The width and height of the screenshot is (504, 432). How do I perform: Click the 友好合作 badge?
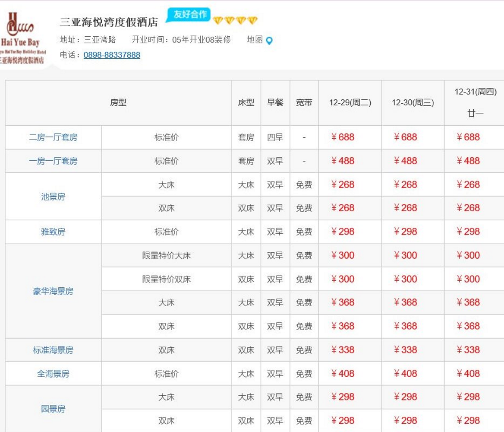pyautogui.click(x=189, y=15)
